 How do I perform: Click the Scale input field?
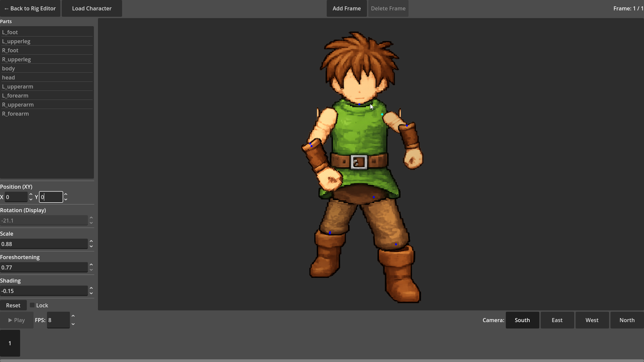tap(44, 244)
